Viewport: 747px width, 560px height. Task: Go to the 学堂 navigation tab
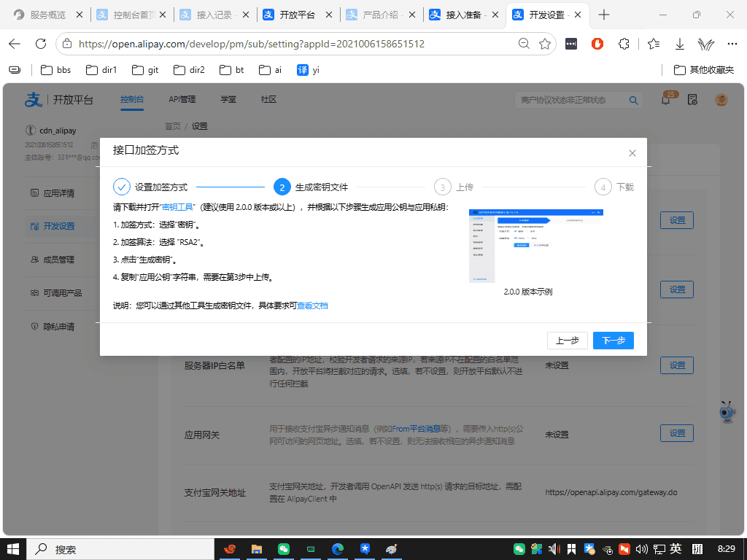(x=228, y=99)
